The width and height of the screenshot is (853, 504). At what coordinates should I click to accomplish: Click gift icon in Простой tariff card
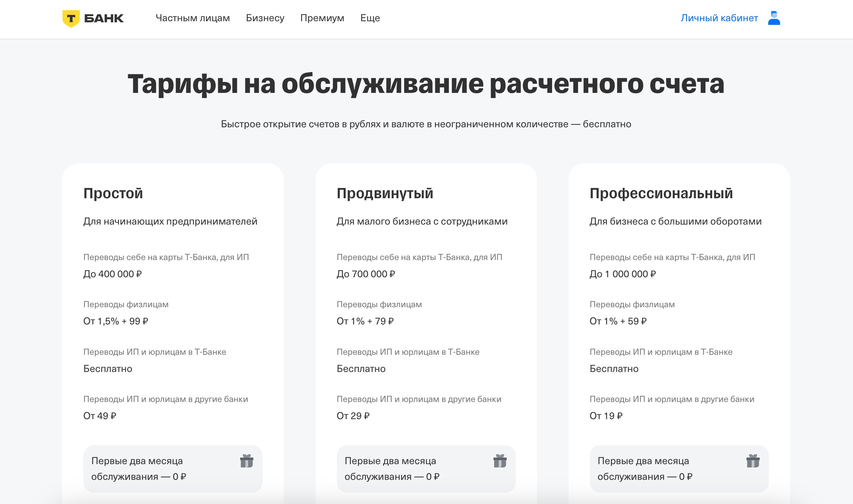(x=247, y=461)
